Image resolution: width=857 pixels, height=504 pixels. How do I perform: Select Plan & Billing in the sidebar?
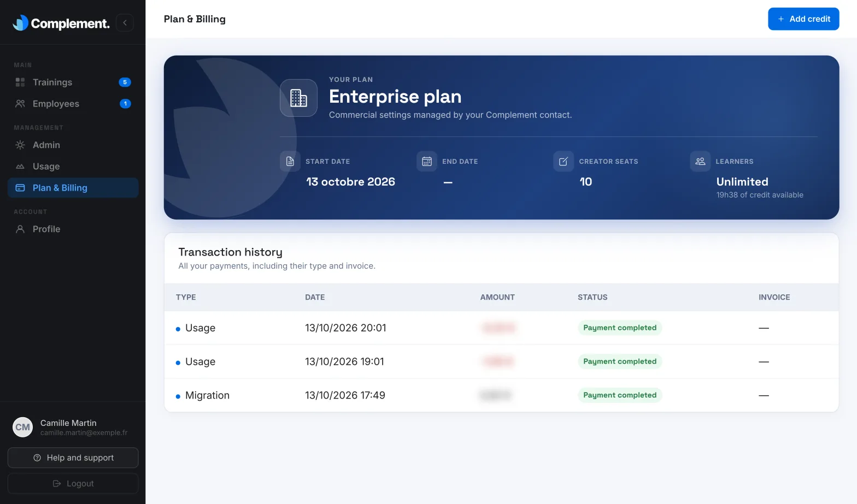(73, 188)
